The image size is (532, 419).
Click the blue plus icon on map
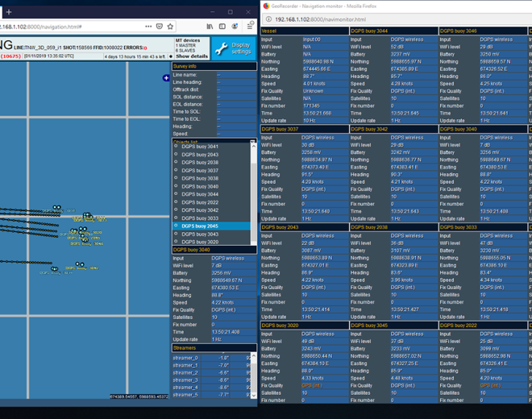point(166,78)
